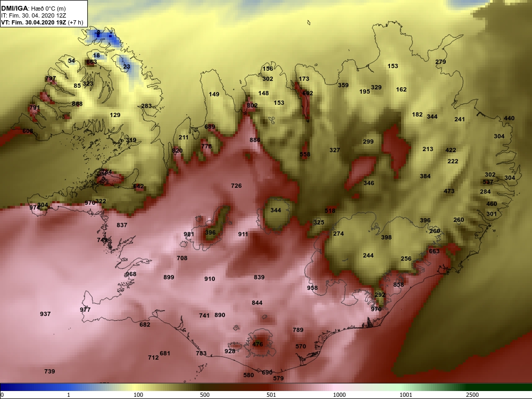This screenshot has width=532, height=399.
Task: Click the map value '910'
Action: point(210,279)
